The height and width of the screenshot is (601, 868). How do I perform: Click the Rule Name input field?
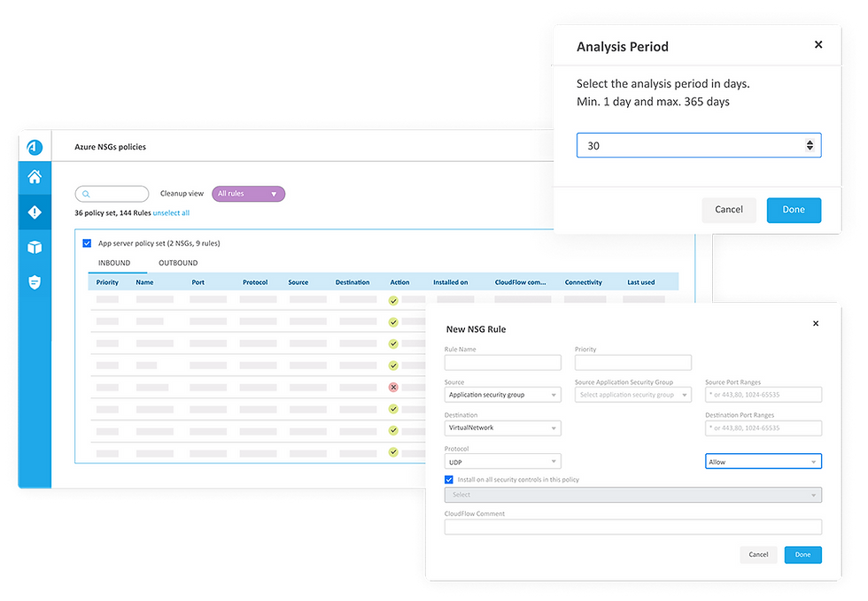502,362
